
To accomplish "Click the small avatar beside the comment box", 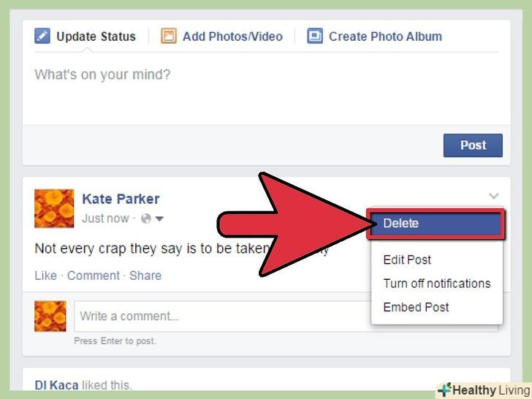I will click(50, 316).
